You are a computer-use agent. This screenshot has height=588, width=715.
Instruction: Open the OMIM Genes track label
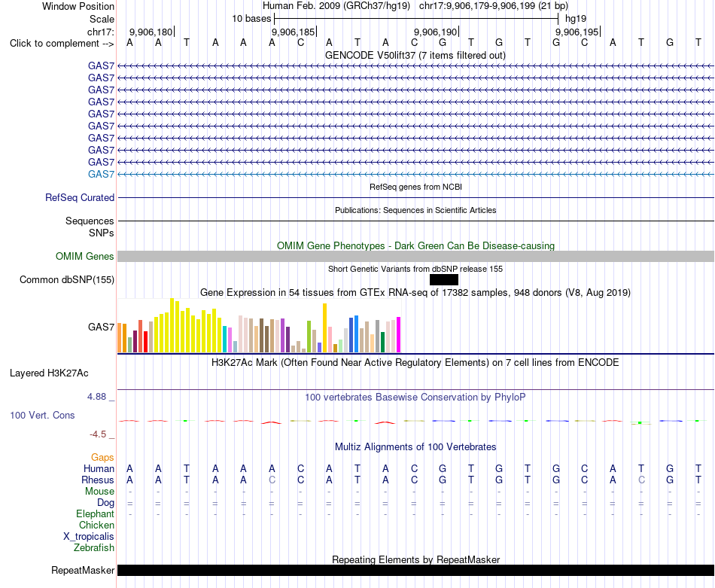point(85,257)
